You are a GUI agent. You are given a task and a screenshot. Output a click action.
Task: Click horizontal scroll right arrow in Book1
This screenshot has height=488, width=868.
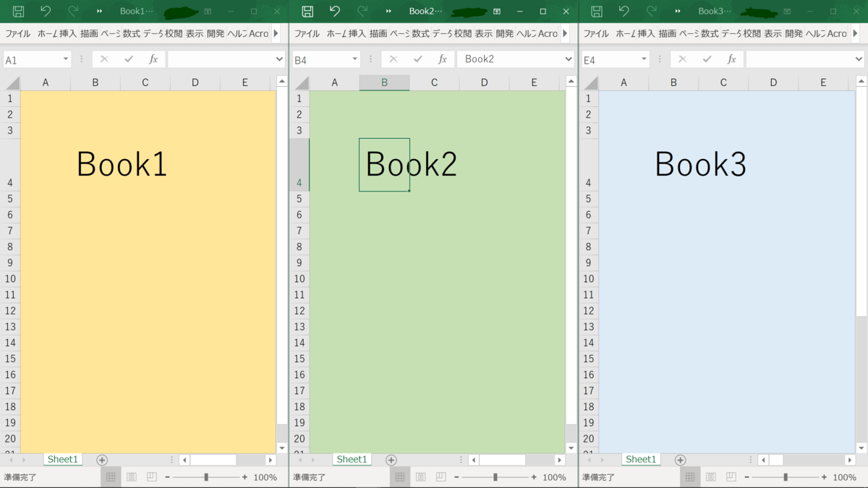point(271,460)
